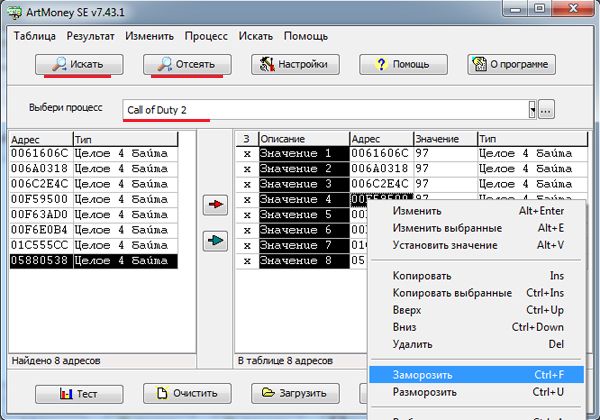This screenshot has width=600, height=420.
Task: Click the Искать search button
Action: (x=79, y=64)
